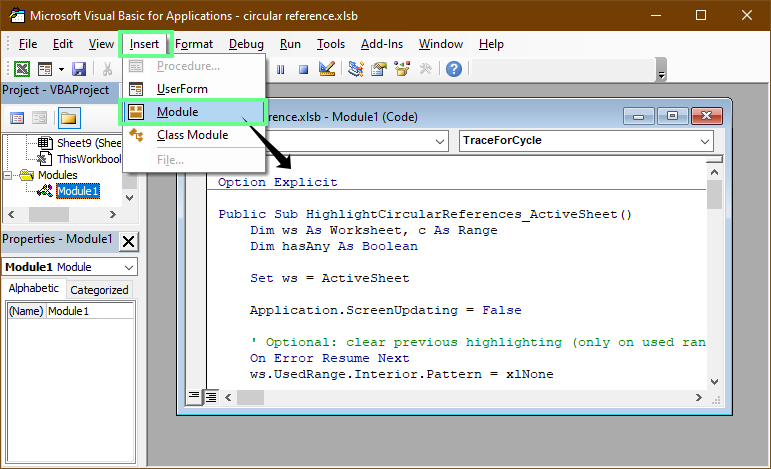Open the Help menu
Screen dimensions: 771x469
(491, 44)
